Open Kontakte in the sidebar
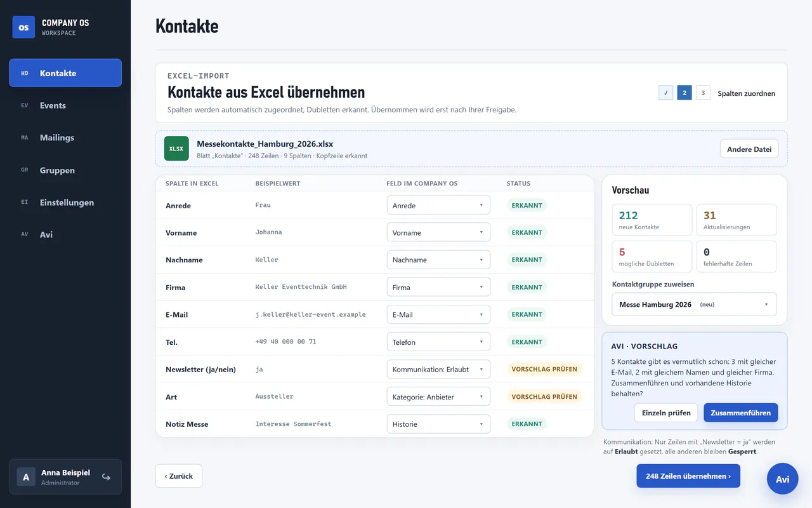Viewport: 812px width, 508px height. [65, 73]
